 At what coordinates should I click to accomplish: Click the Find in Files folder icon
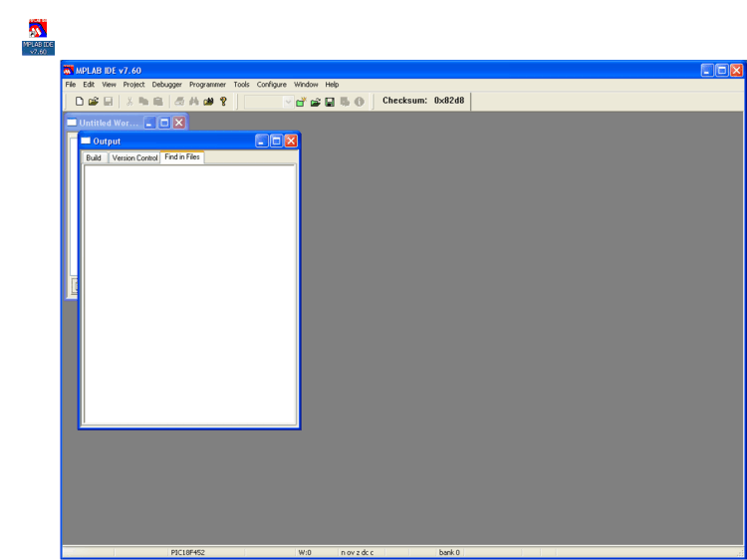(x=208, y=101)
